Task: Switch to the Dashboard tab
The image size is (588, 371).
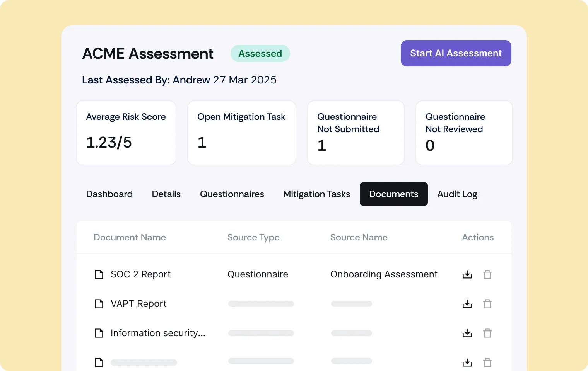Action: tap(109, 194)
